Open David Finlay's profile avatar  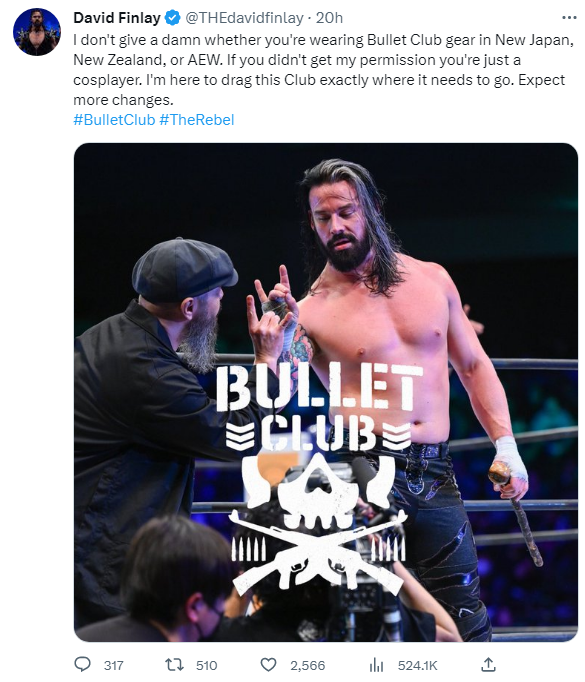37,31
